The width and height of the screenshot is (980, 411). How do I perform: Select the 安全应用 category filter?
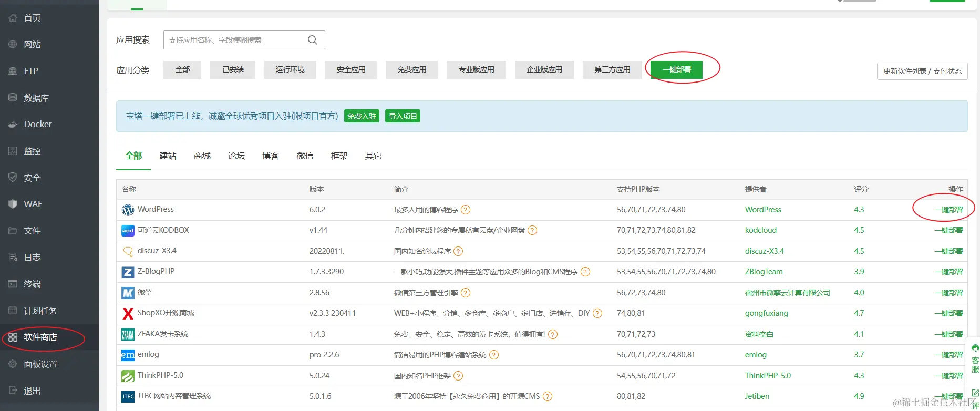pyautogui.click(x=351, y=69)
